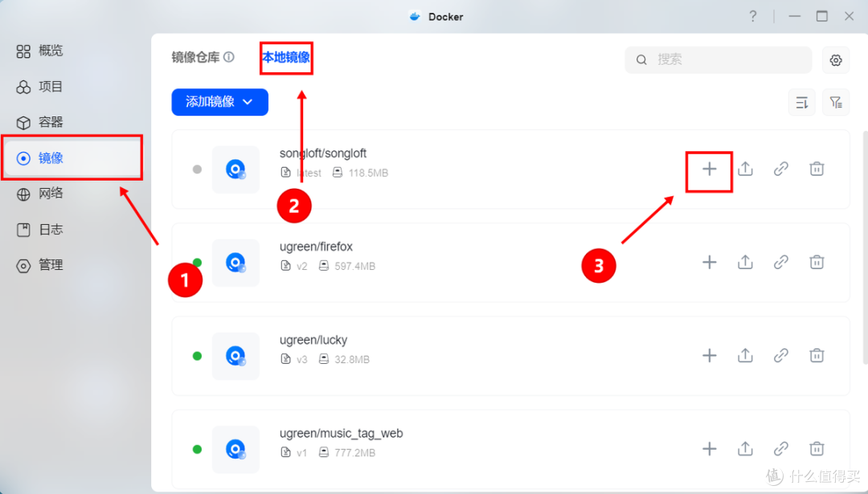
Task: Click the ugreen/lucky image thumbnail
Action: point(235,356)
